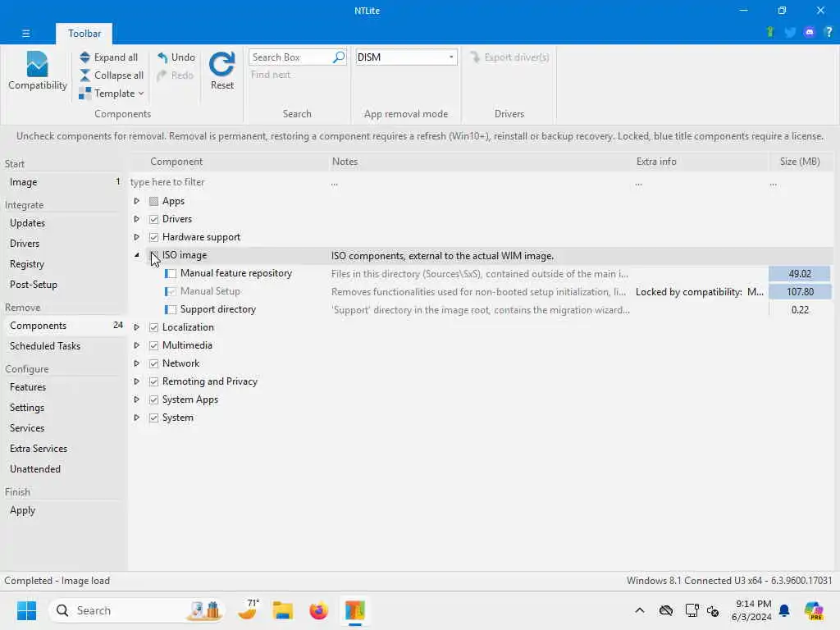Check Support directory checkbox

pyautogui.click(x=171, y=309)
